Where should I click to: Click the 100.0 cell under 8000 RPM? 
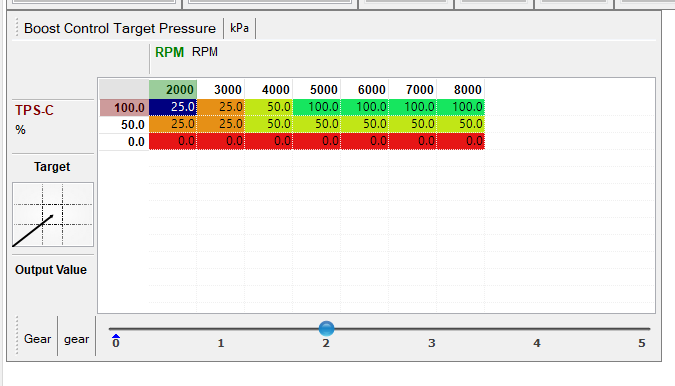click(x=461, y=107)
